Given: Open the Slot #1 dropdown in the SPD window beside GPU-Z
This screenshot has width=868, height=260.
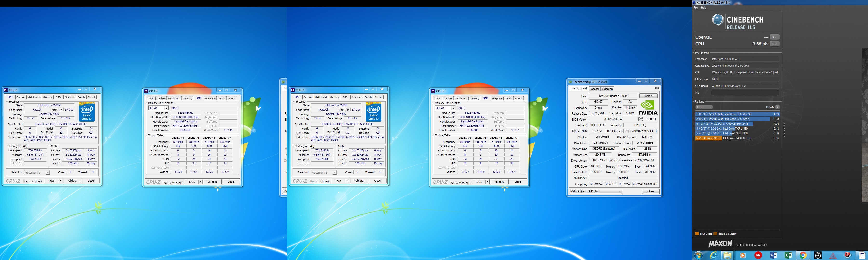Looking at the screenshot, I should pyautogui.click(x=445, y=108).
